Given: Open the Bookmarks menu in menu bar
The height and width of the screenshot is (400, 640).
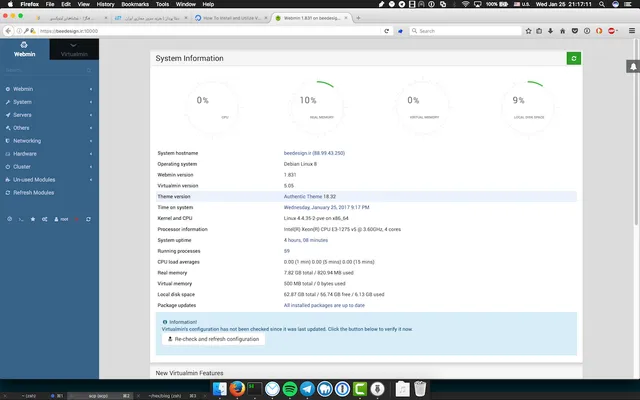Looking at the screenshot, I should pos(135,4).
